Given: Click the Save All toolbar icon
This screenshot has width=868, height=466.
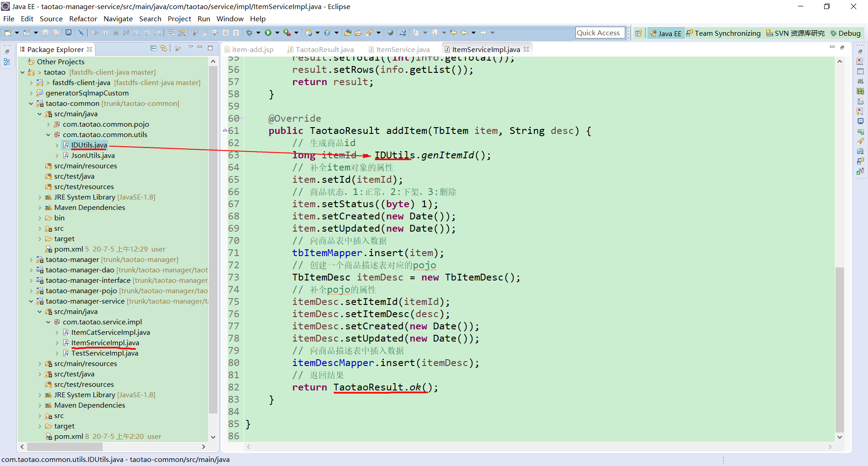Looking at the screenshot, I should click(x=56, y=33).
